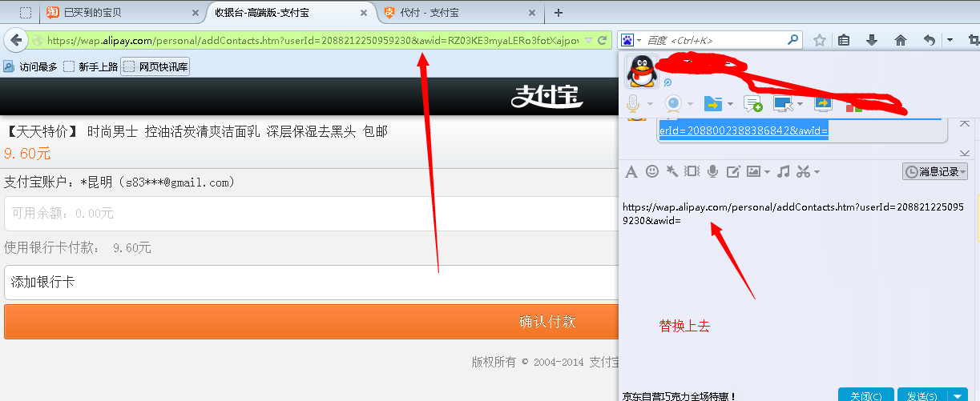Insert a picture with the image icon
Screen dimensions: 980x401
753,171
